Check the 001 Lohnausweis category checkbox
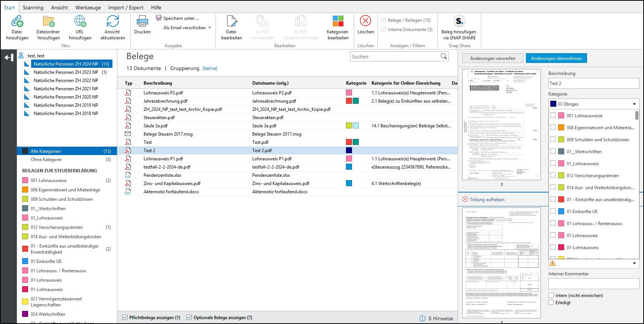Viewport: 644px width, 324px height. (x=553, y=115)
